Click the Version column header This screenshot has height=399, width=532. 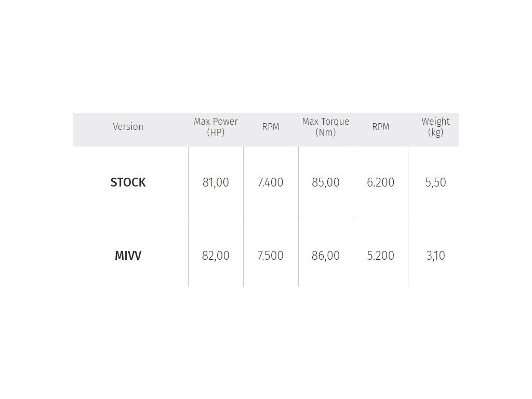click(x=128, y=127)
